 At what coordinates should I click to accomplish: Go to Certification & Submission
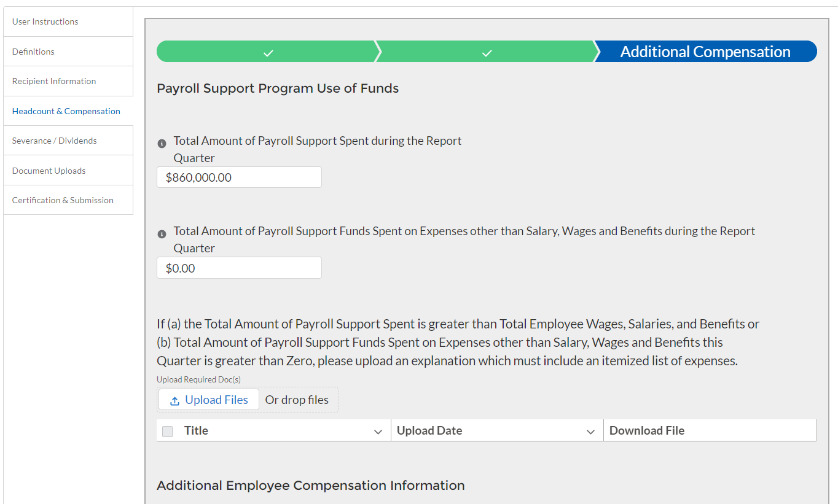click(63, 200)
